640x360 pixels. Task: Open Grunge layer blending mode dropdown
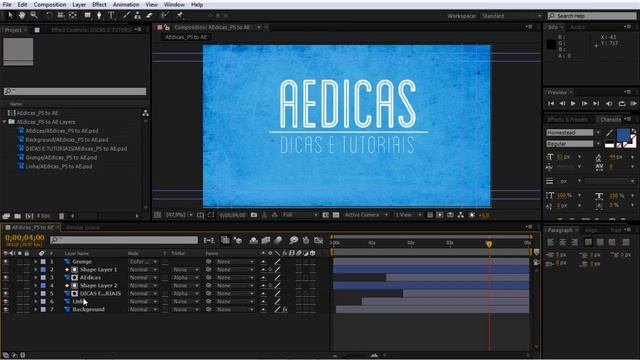[143, 262]
